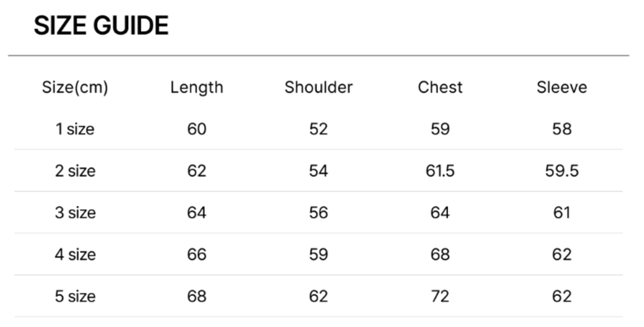Click the Chest column header
The image size is (644, 327).
pos(440,87)
